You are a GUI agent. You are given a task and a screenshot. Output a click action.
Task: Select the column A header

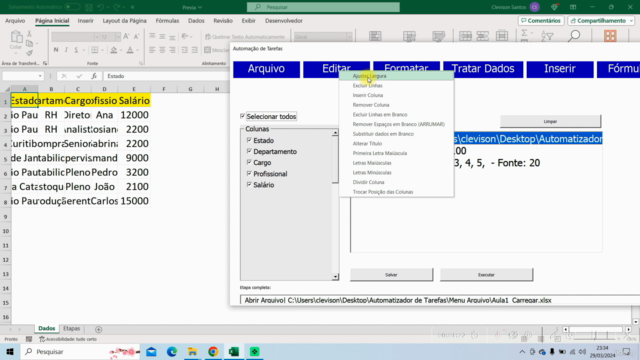24,89
